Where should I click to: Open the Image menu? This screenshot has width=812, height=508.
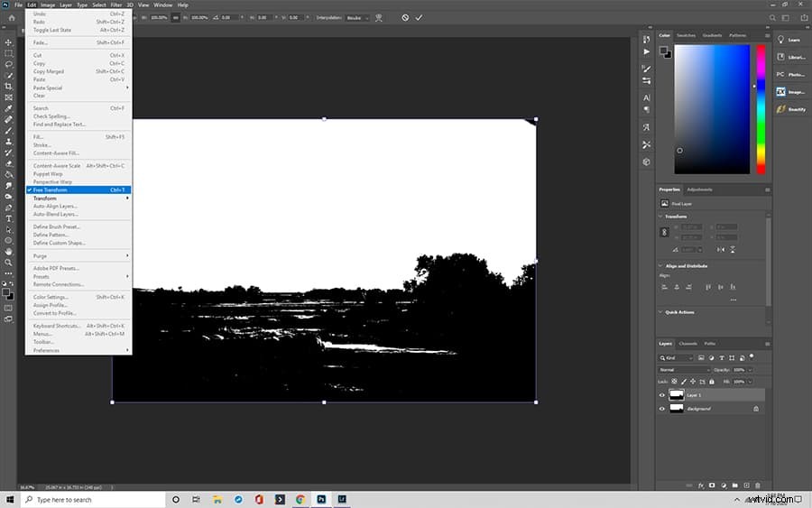point(48,5)
